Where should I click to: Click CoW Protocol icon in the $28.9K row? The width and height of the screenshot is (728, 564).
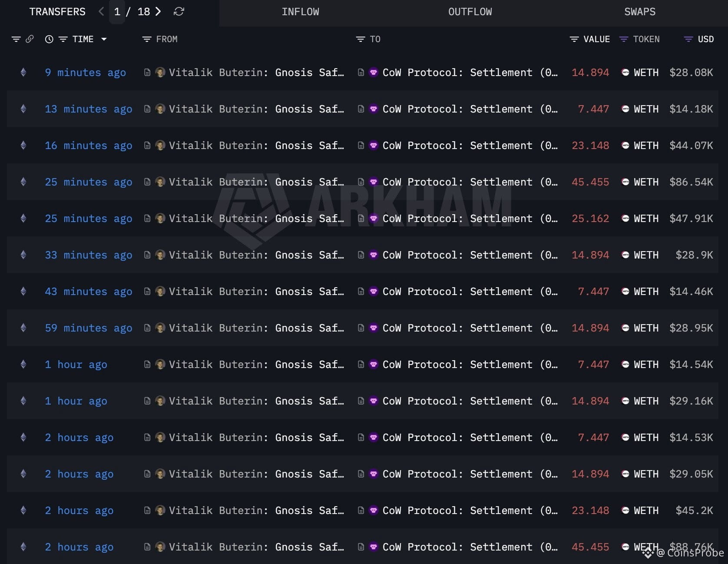click(x=374, y=255)
